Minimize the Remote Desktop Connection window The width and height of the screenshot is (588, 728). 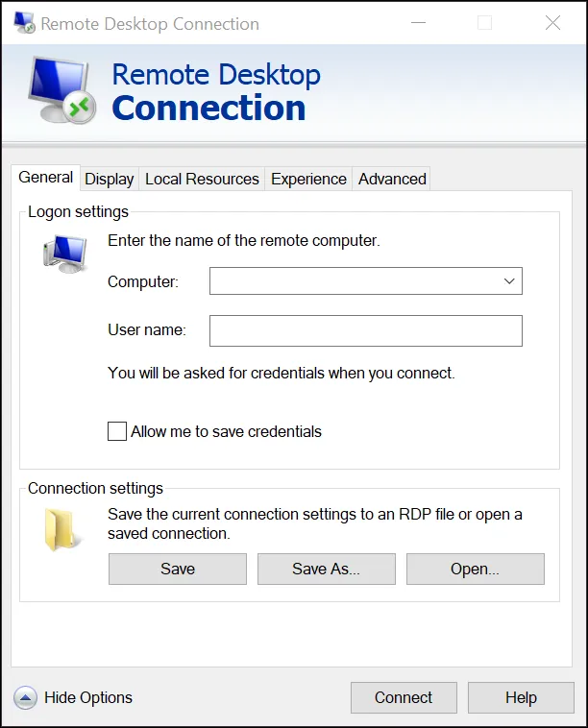tap(419, 23)
